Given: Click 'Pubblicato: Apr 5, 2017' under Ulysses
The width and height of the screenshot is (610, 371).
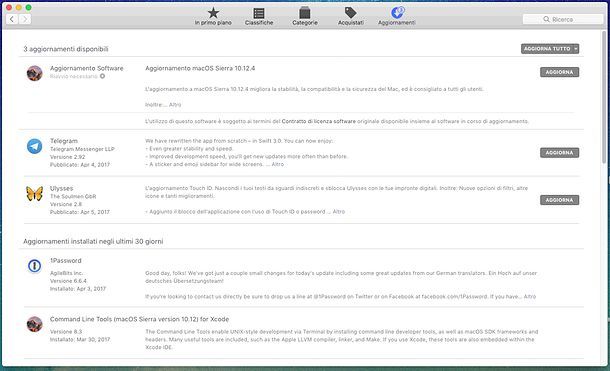Looking at the screenshot, I should (80, 212).
